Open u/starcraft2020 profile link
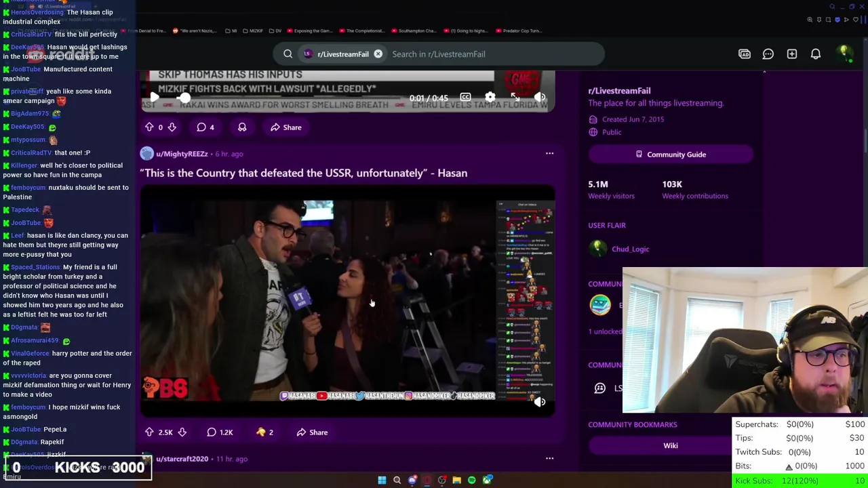This screenshot has height=488, width=868. [182, 459]
